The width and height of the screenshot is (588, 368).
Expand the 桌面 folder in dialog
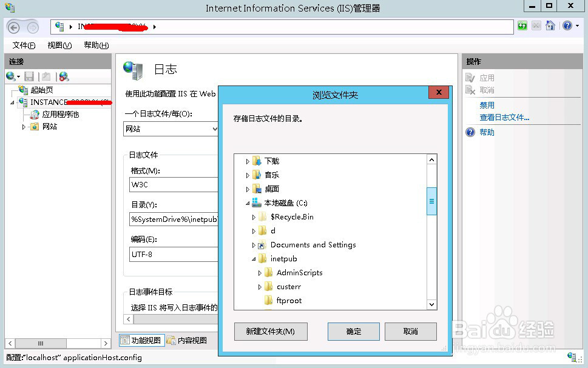click(x=248, y=189)
